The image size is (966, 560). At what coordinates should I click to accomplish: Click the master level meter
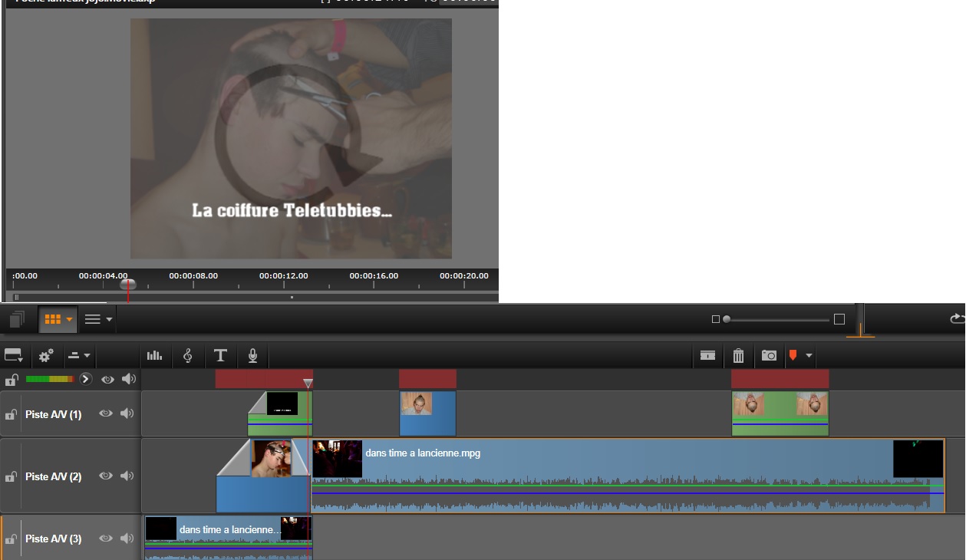(x=51, y=379)
